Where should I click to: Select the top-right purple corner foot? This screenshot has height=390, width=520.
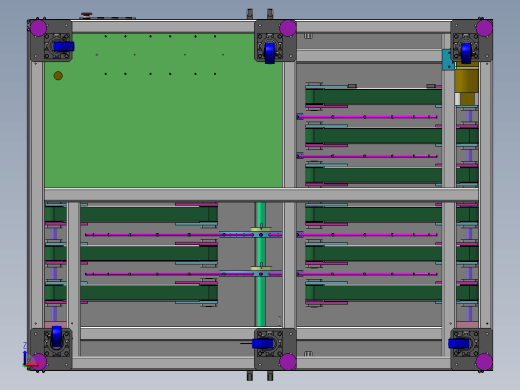coord(484,28)
